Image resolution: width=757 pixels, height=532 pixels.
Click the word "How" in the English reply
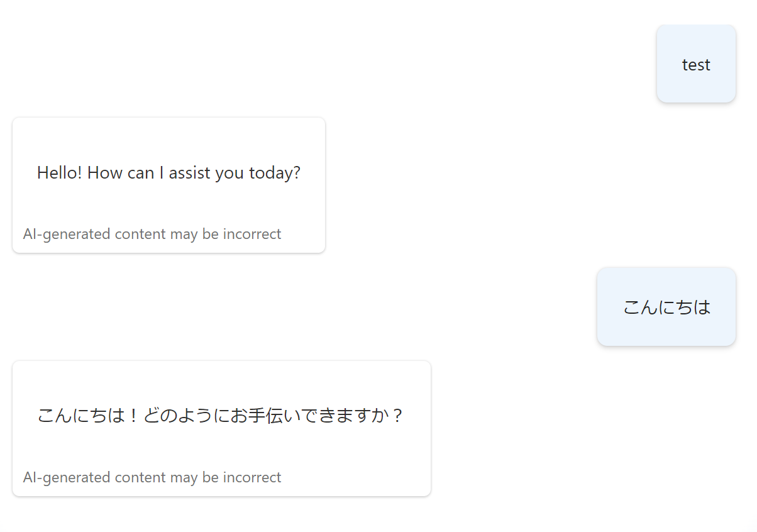point(105,173)
